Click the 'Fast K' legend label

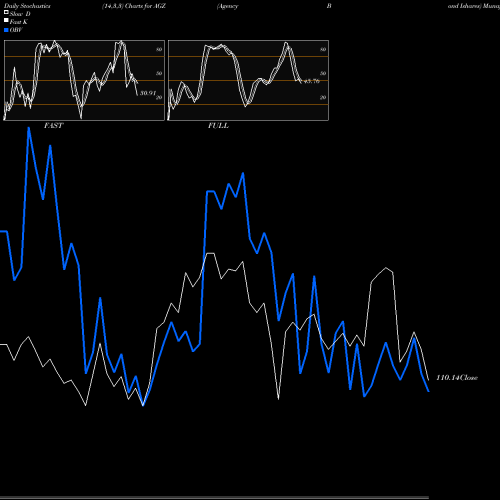coord(19,22)
